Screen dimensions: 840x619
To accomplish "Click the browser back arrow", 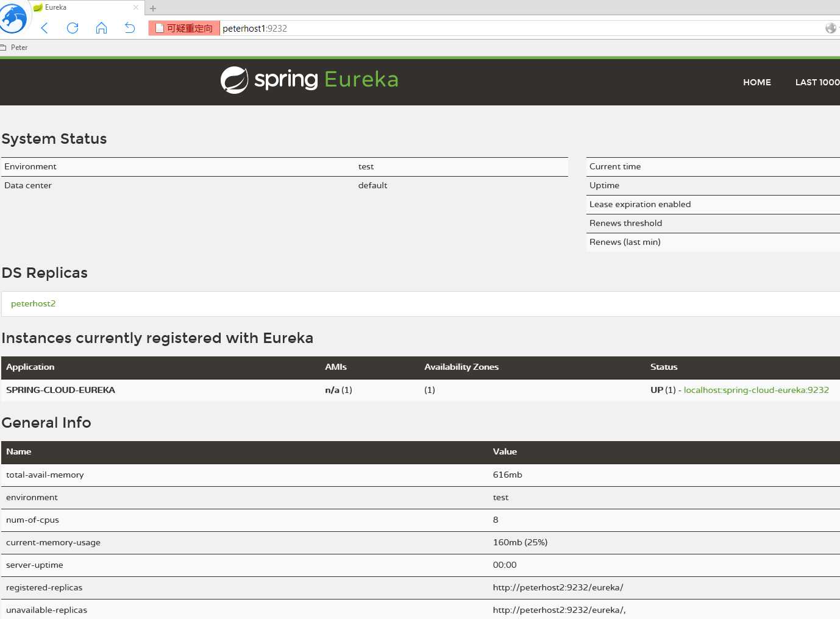I will pyautogui.click(x=44, y=28).
